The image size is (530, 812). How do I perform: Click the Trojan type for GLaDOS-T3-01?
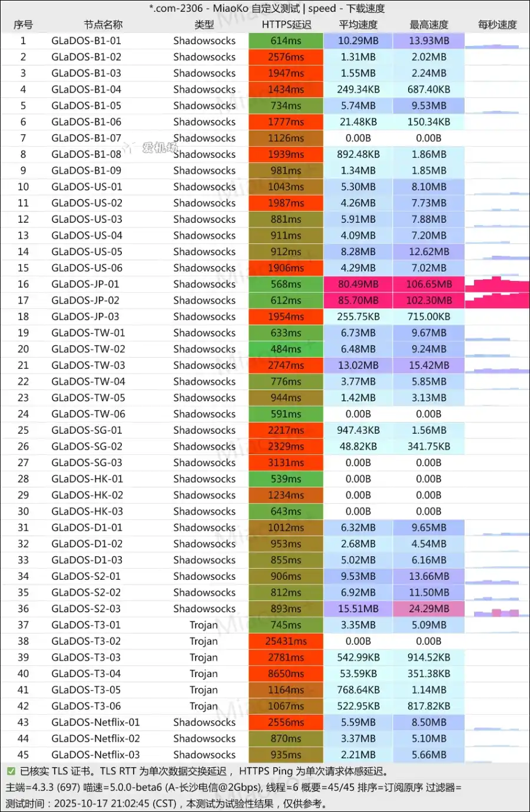(204, 625)
